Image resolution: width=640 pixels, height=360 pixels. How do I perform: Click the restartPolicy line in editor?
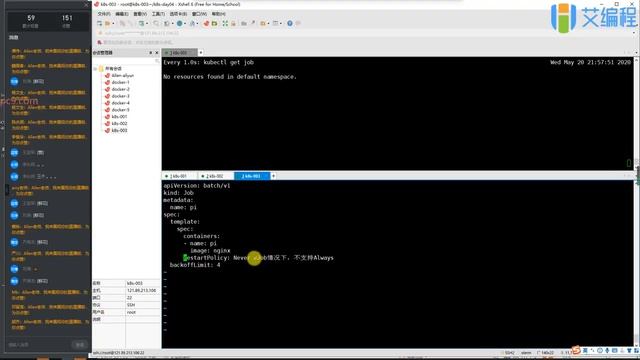click(x=258, y=258)
